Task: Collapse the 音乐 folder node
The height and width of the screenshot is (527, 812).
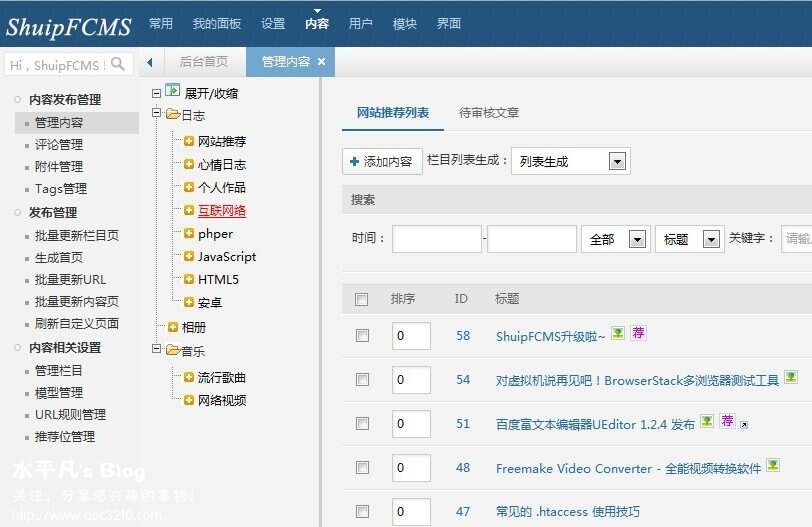Action: [156, 348]
